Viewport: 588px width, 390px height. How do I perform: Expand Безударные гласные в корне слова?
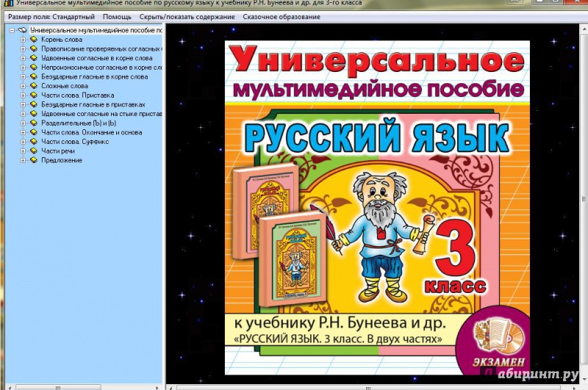point(23,77)
